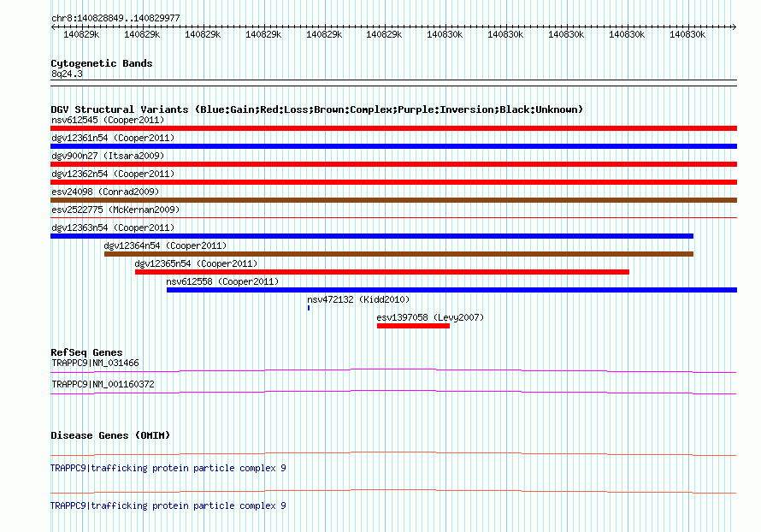Open variant esv1397058 (Levy2007) label
Image resolution: width=761 pixels, height=532 pixels.
point(430,317)
